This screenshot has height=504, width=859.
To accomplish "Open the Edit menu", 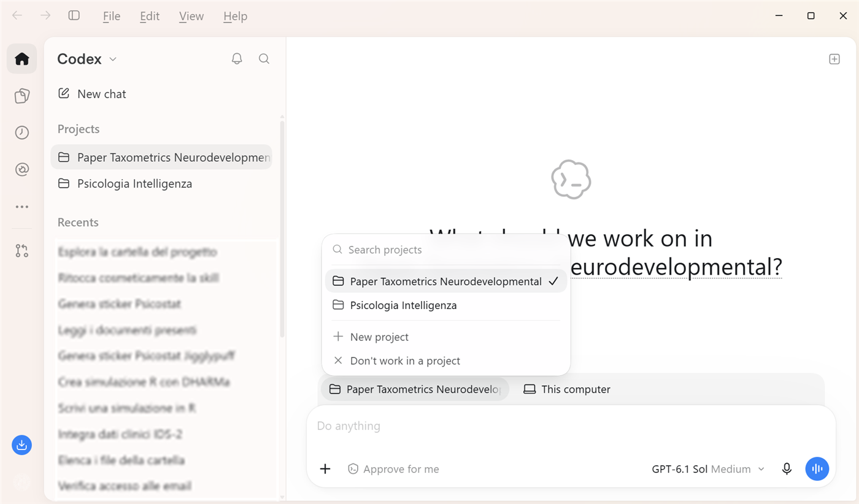I will (x=150, y=17).
